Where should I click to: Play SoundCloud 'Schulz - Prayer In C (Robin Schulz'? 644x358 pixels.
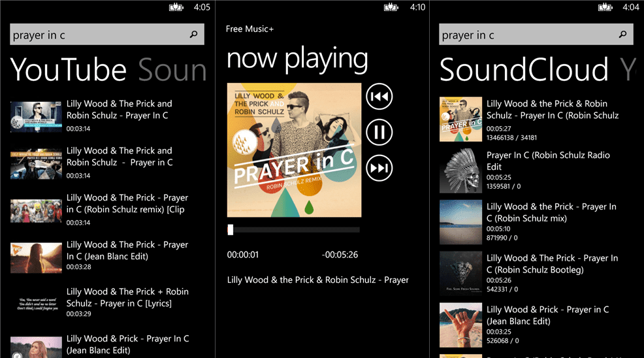(x=553, y=109)
